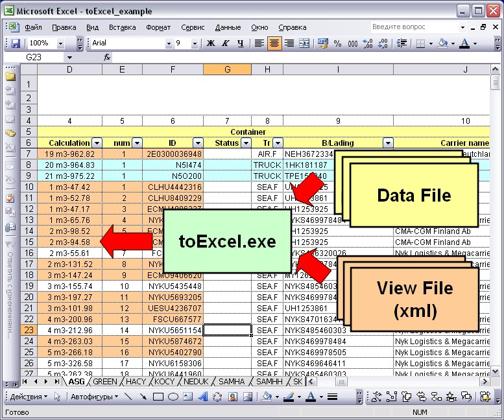Open B/Lading column filter dropdown

coord(388,143)
